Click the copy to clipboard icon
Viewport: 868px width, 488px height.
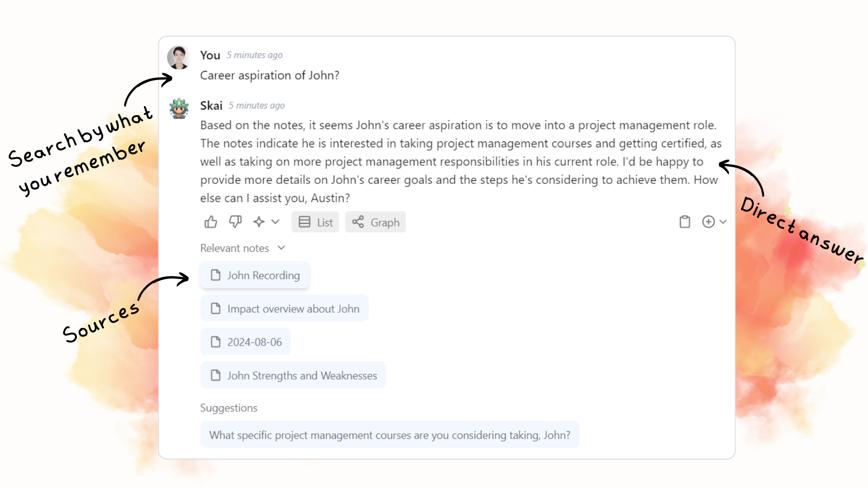point(684,221)
